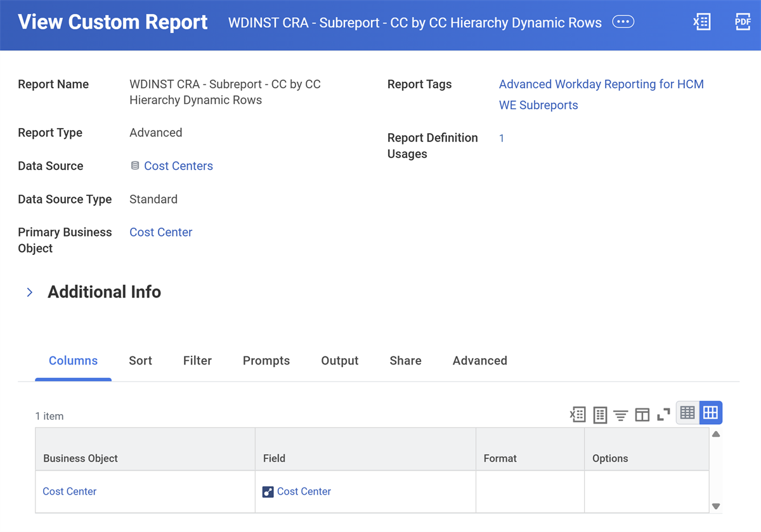Click the View Custom Report title
Image resolution: width=761 pixels, height=532 pixels.
pyautogui.click(x=113, y=22)
